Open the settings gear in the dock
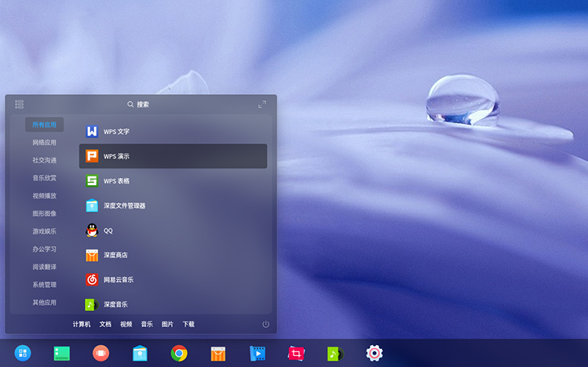The width and height of the screenshot is (588, 367). point(374,354)
